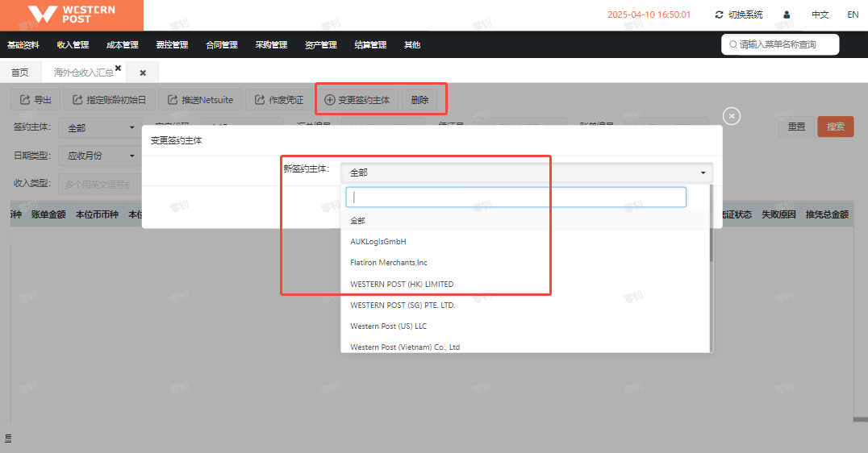Select Flatiron Merchants,Inc option
This screenshot has width=868, height=453.
point(525,263)
